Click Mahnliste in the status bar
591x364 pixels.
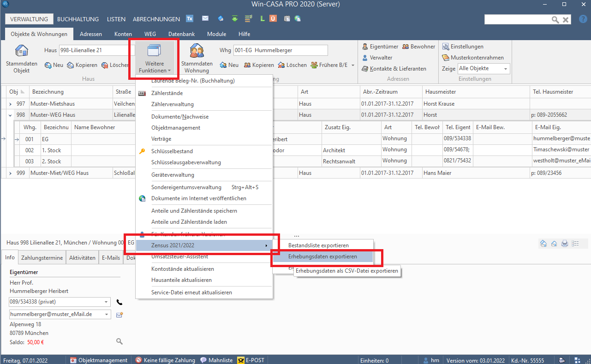tap(216, 360)
